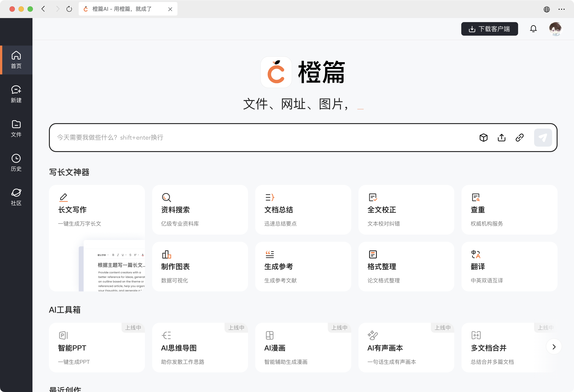Viewport: 574px width, 392px height.
Task: Open the 生成参考 card title
Action: pyautogui.click(x=279, y=267)
